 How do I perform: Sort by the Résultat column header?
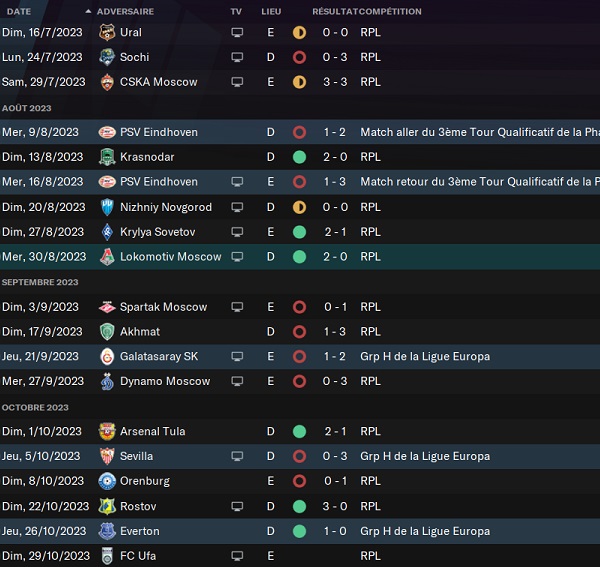334,11
